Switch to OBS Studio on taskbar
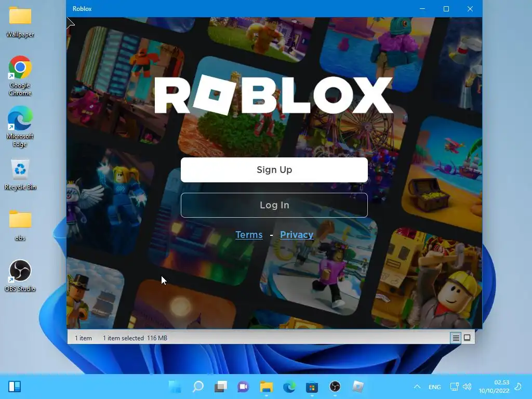Viewport: 532px width, 399px height. coord(335,387)
